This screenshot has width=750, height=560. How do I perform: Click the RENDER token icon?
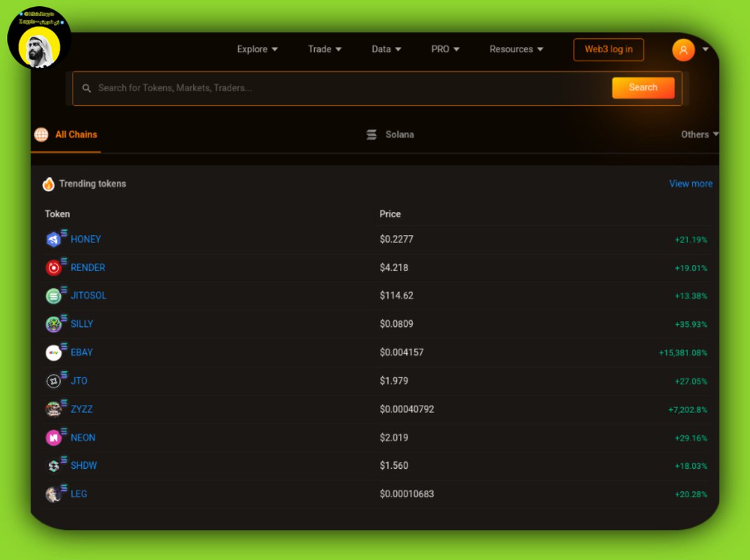coord(54,267)
